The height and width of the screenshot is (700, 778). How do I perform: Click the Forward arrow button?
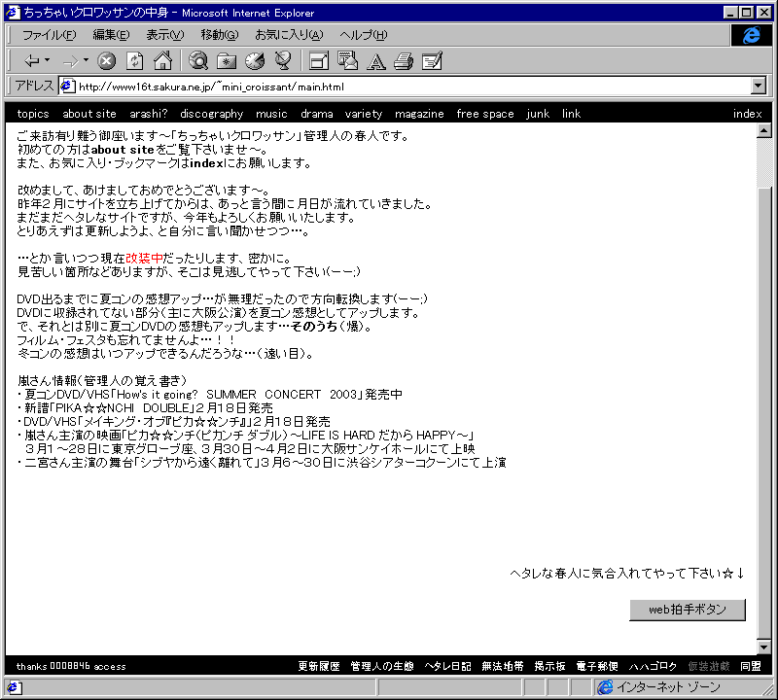click(x=70, y=61)
